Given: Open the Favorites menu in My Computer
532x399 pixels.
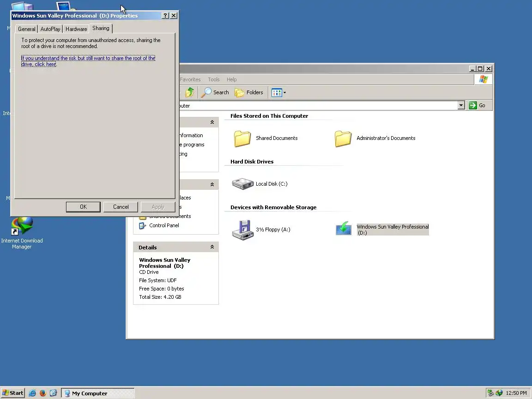Looking at the screenshot, I should click(x=190, y=79).
